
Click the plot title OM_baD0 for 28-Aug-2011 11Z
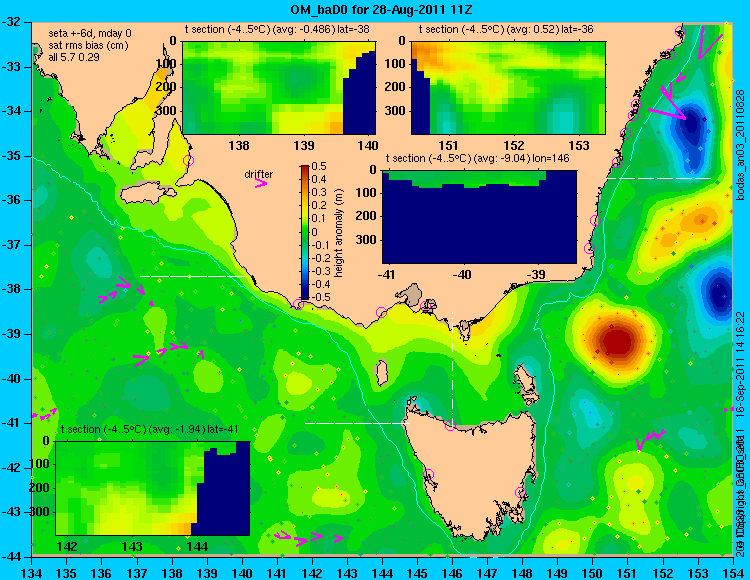point(381,9)
